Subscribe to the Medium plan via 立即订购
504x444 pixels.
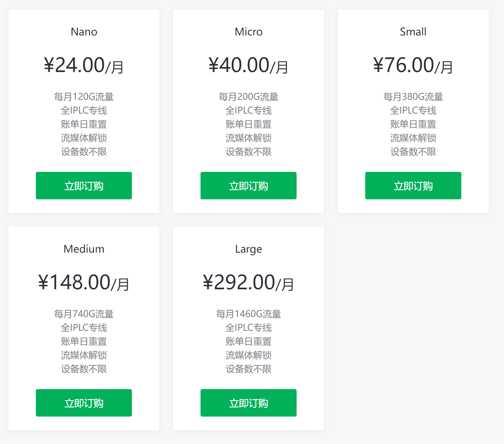pyautogui.click(x=84, y=403)
